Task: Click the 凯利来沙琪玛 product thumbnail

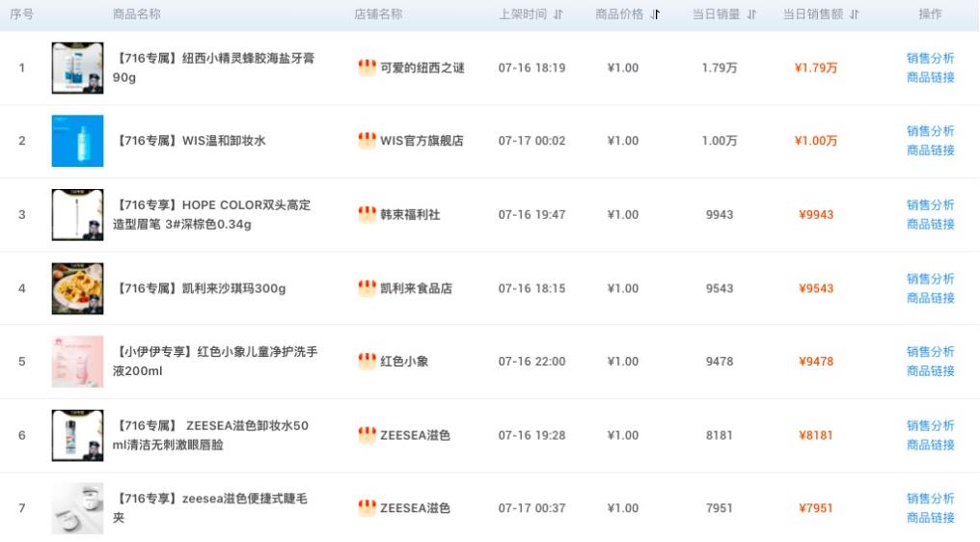Action: coord(77,288)
